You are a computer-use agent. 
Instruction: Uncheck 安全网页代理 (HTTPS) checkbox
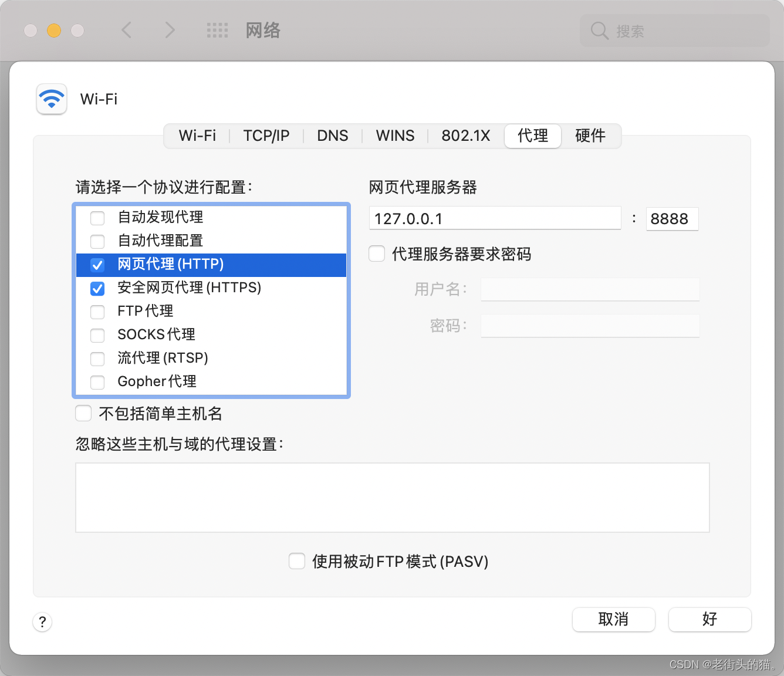click(97, 288)
